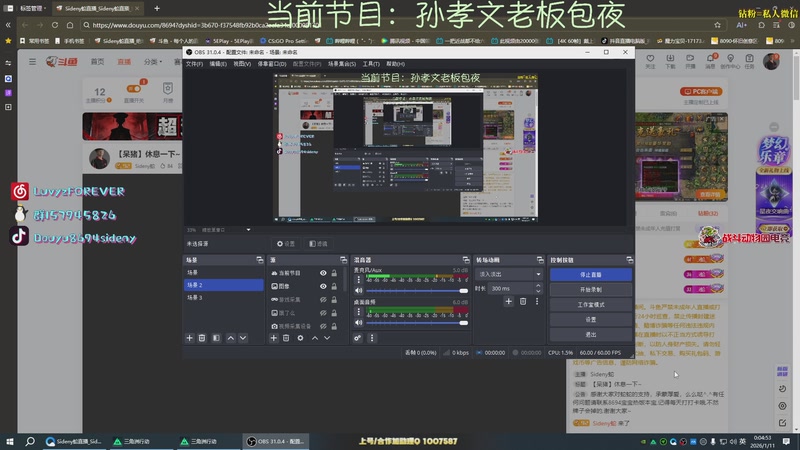Open the 编辑(E) menu in OBS

pos(218,64)
